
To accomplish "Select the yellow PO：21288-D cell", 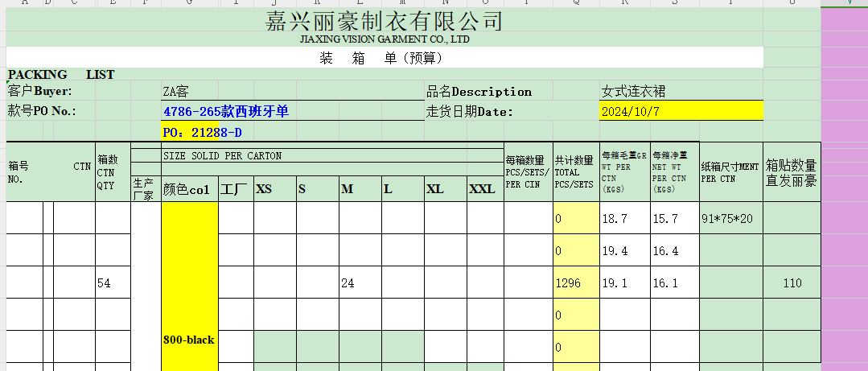I will (202, 132).
